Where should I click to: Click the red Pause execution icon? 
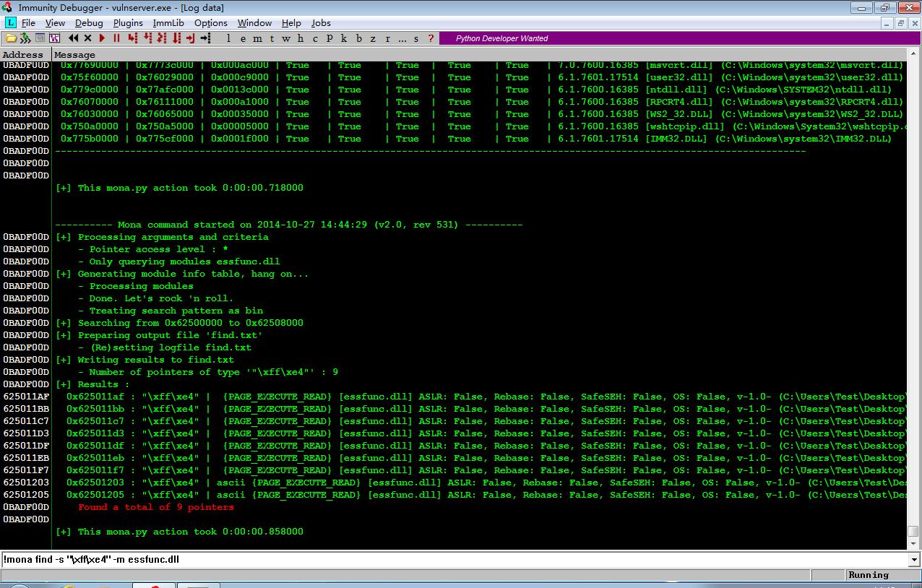coord(116,38)
